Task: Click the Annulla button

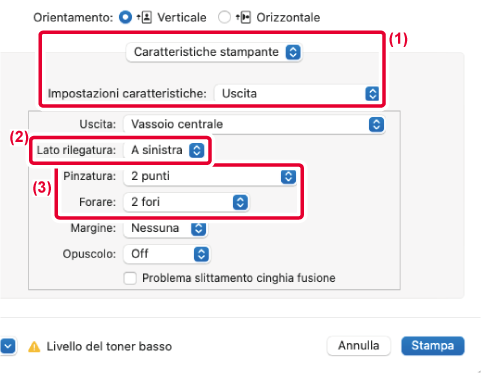Action: [359, 346]
